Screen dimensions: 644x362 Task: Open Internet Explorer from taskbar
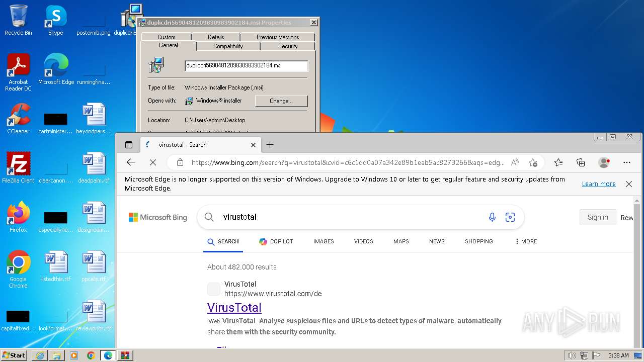click(x=40, y=355)
